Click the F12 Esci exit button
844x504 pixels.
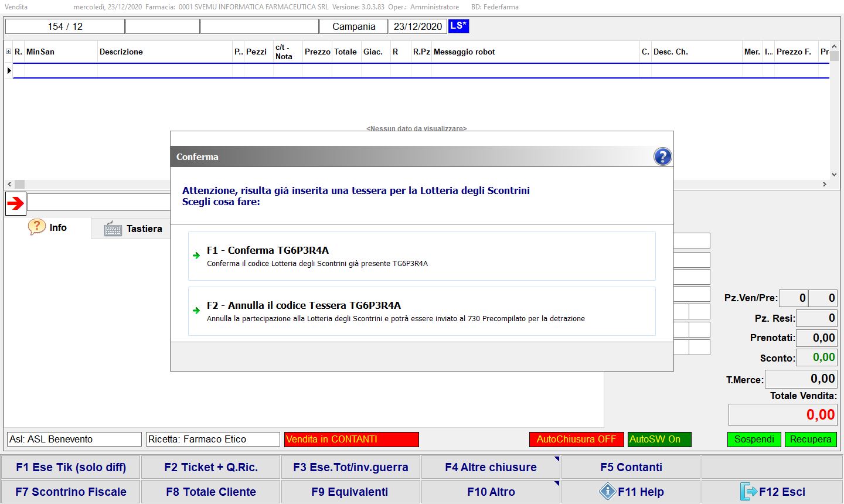click(x=771, y=492)
